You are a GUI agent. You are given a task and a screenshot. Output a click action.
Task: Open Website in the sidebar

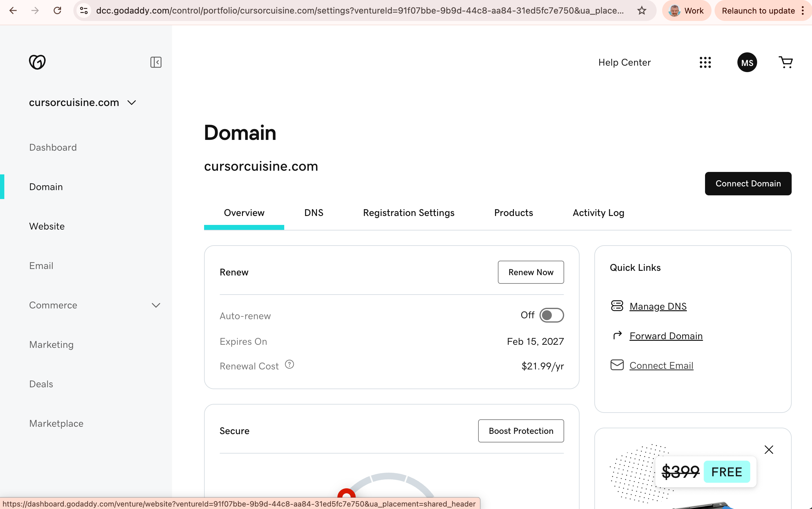[47, 226]
